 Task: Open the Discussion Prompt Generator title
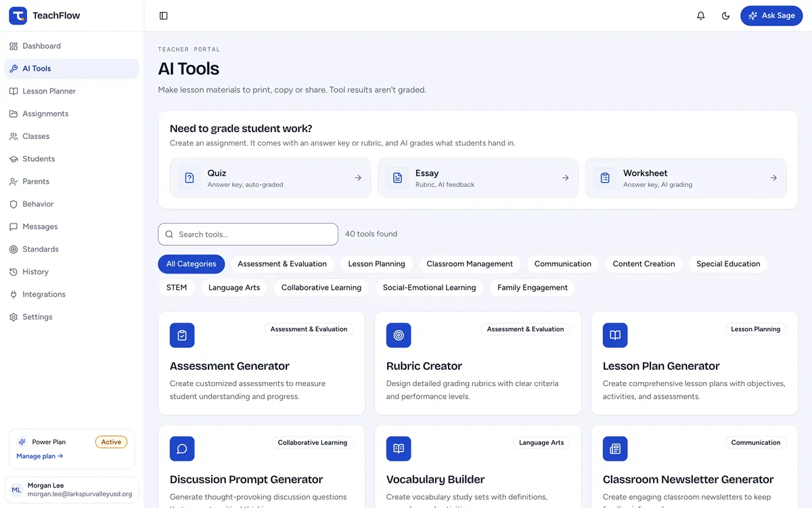tap(246, 480)
